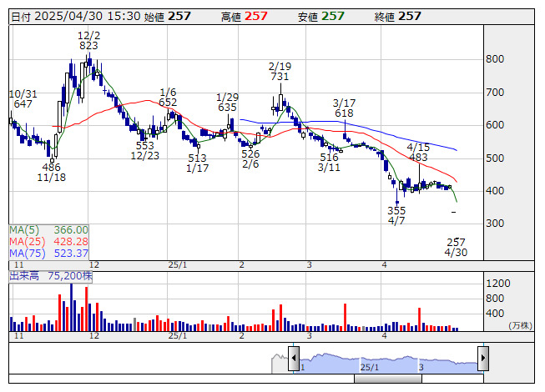Click the 1200 volume axis label
The height and width of the screenshot is (392, 545).
[x=498, y=284]
